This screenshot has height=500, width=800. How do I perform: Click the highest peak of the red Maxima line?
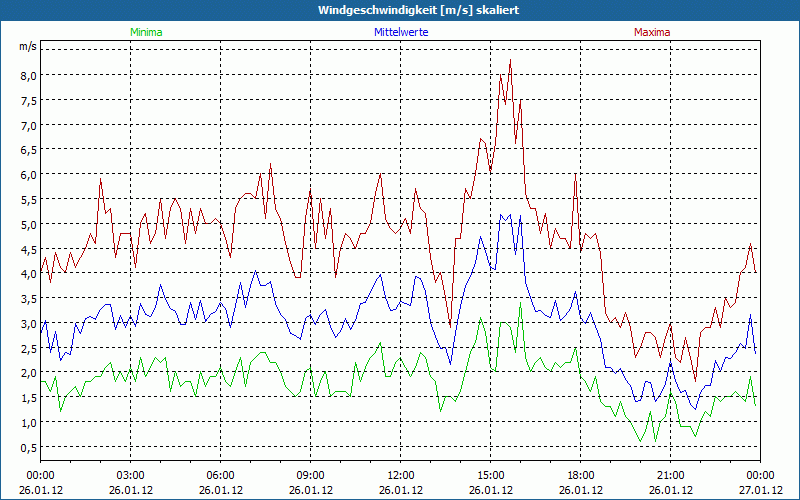click(510, 60)
